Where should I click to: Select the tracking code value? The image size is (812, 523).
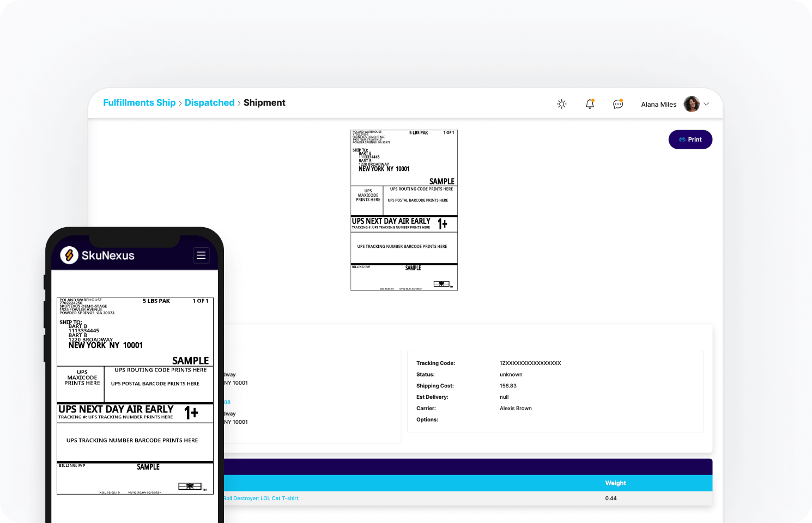[x=530, y=363]
